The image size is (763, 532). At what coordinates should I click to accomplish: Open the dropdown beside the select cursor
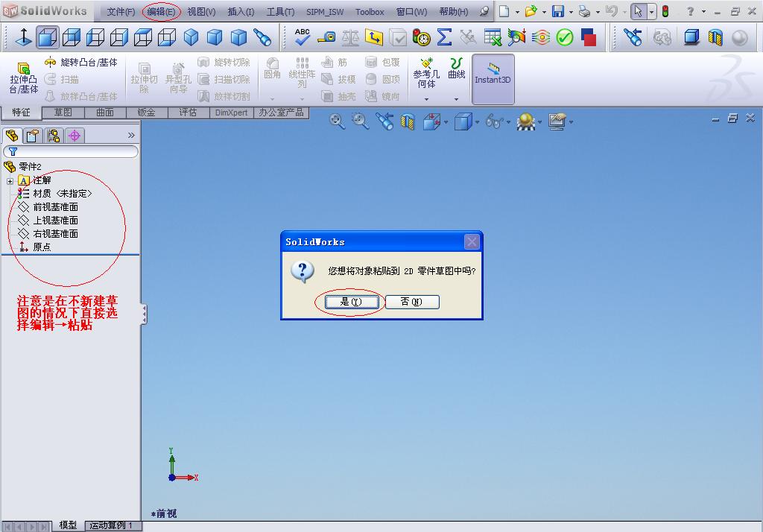651,12
